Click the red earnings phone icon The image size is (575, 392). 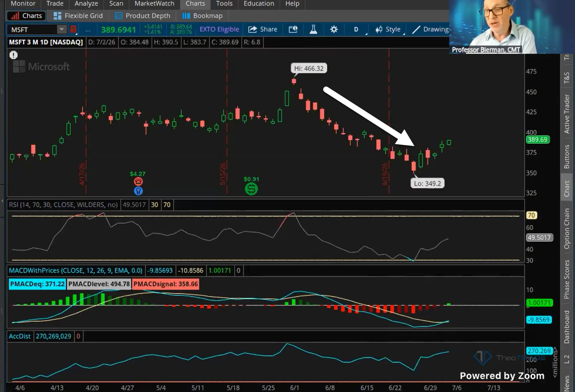point(138,181)
